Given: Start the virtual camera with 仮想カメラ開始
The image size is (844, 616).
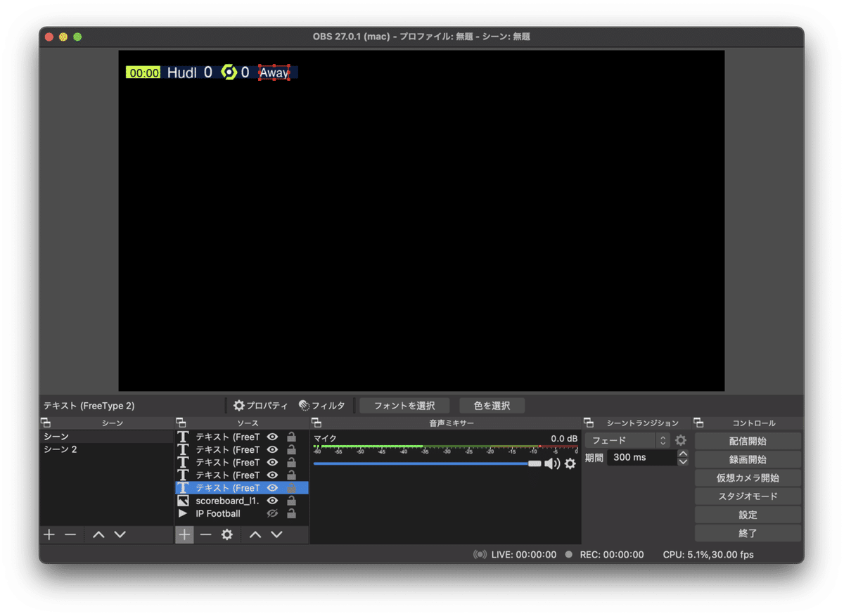Looking at the screenshot, I should (x=748, y=477).
